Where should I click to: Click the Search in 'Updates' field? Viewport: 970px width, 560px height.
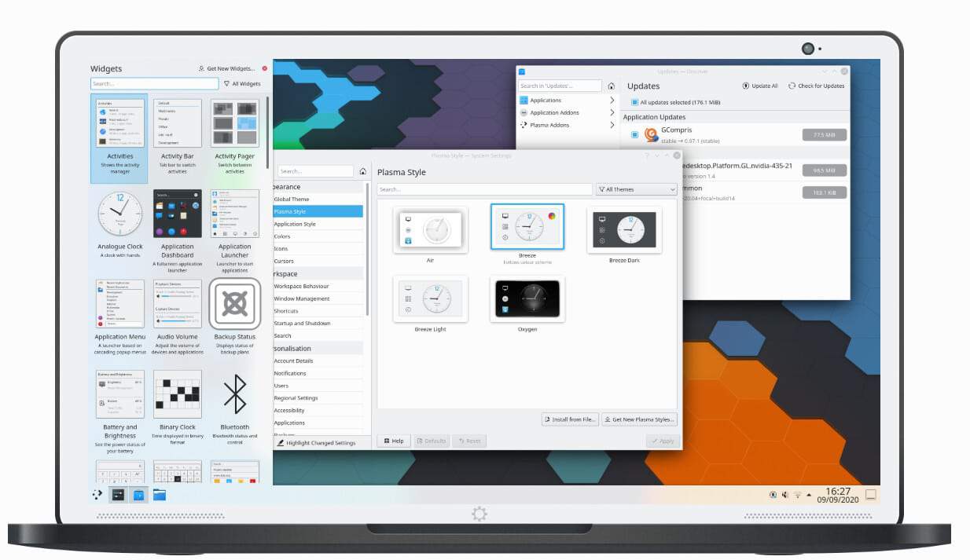[x=560, y=86]
